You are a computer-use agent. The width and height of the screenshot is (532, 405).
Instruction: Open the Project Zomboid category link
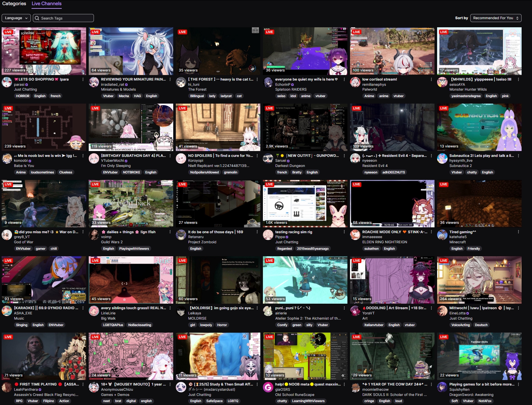pos(202,242)
